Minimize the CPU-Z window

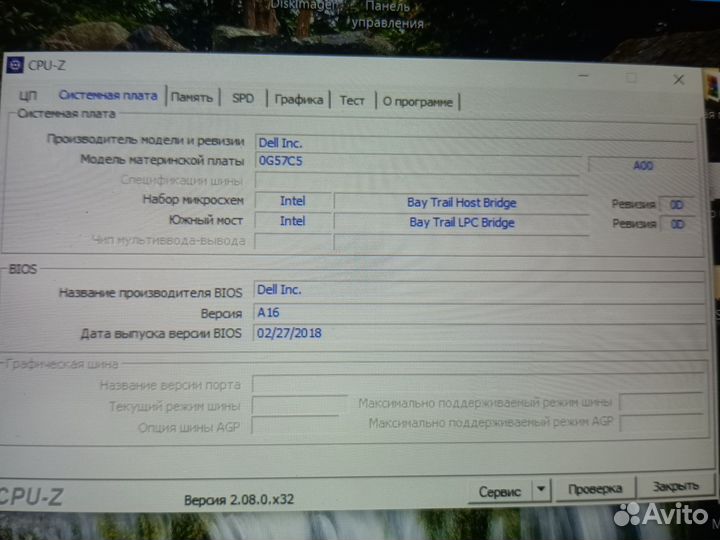[x=583, y=76]
